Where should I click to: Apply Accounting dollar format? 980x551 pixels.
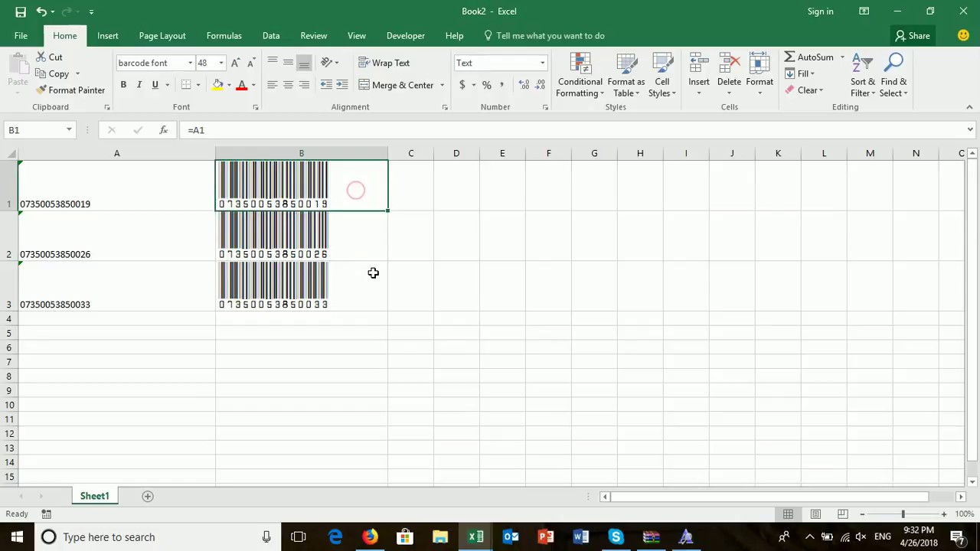click(462, 85)
